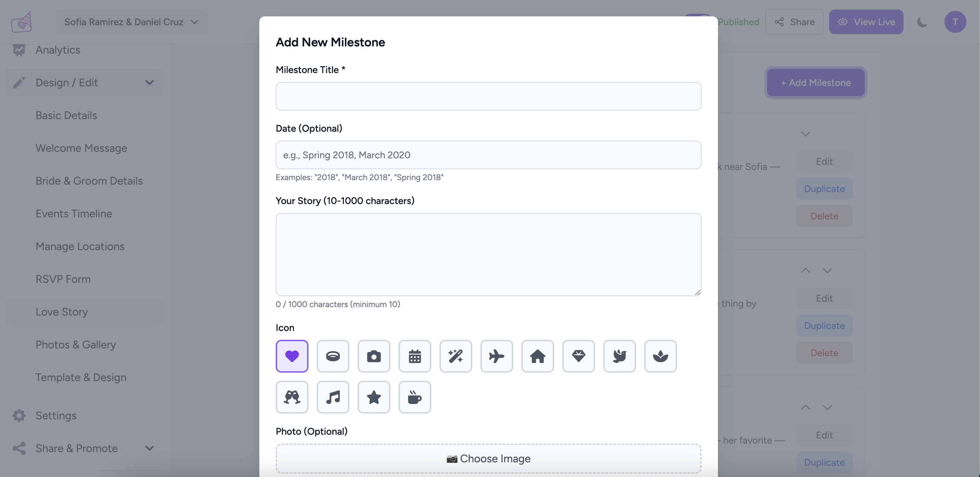This screenshot has width=980, height=477.
Task: Go to Basic Details
Action: [66, 115]
